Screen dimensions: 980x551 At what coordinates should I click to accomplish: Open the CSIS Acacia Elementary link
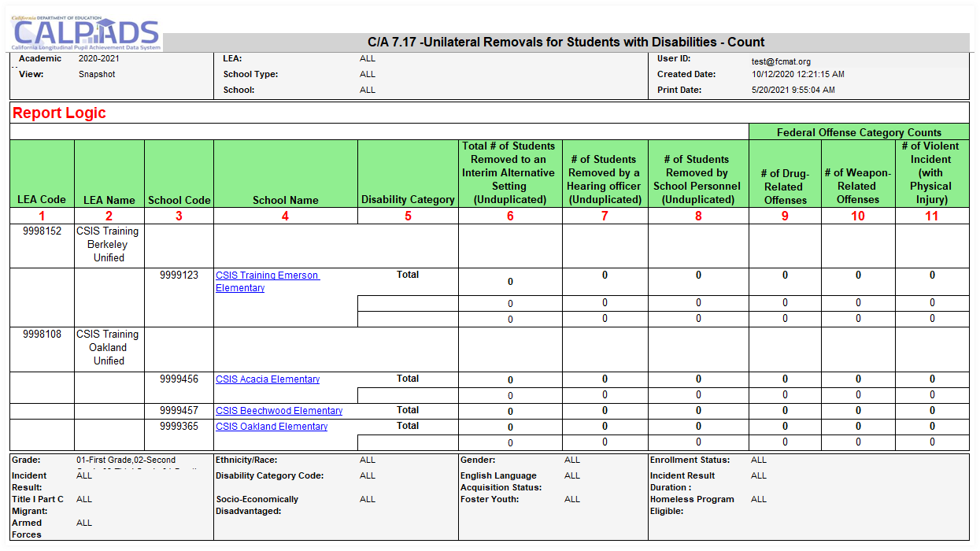click(267, 379)
